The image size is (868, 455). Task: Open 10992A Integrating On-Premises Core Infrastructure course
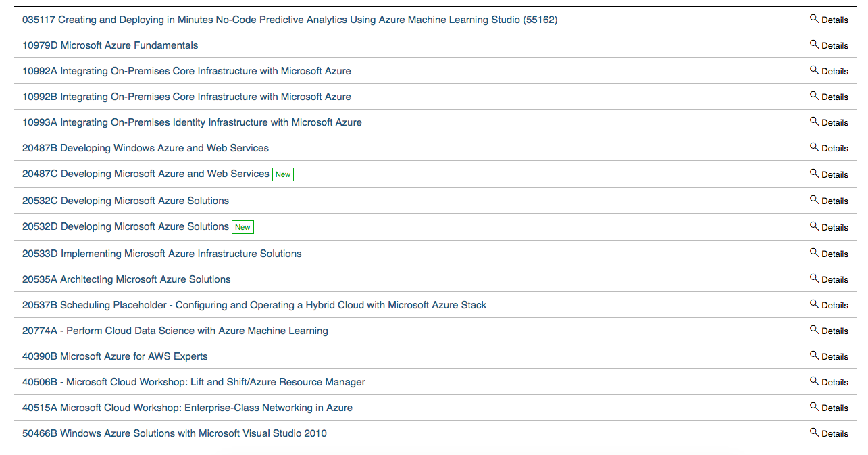(186, 71)
